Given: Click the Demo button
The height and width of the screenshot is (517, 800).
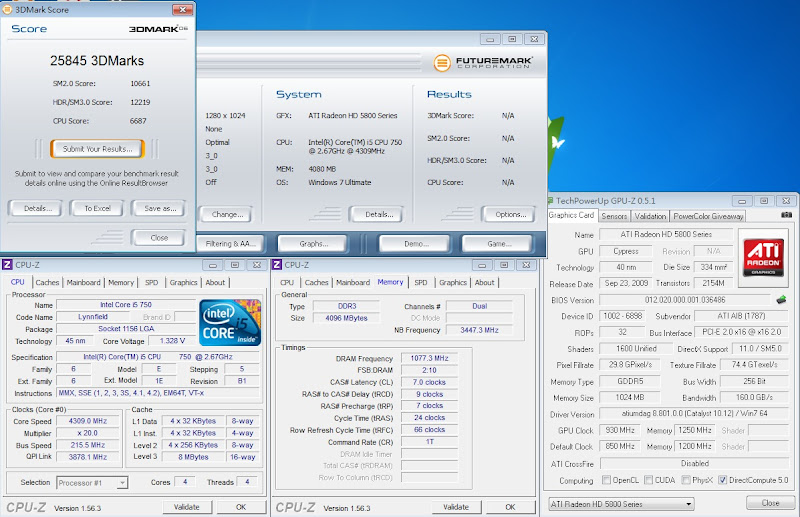Looking at the screenshot, I should pos(415,243).
